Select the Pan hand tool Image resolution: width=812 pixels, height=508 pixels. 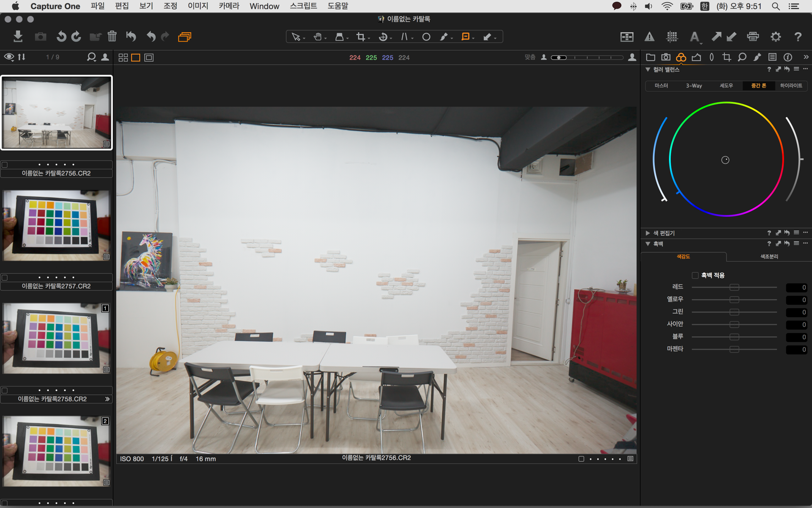318,37
